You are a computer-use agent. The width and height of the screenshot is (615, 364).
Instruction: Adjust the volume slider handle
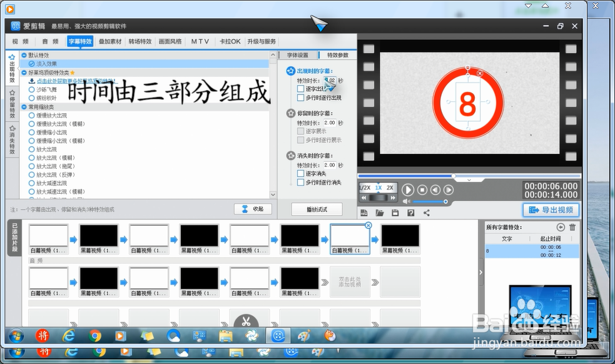(x=445, y=201)
